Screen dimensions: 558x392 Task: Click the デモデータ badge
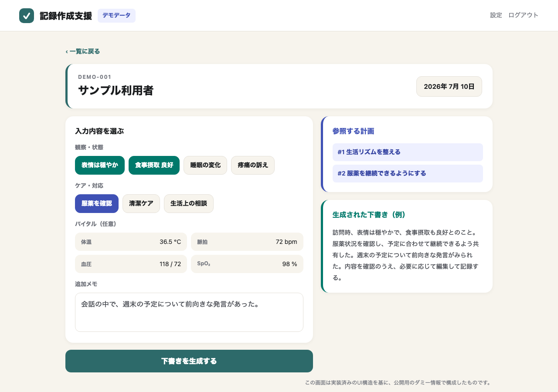[x=116, y=16]
